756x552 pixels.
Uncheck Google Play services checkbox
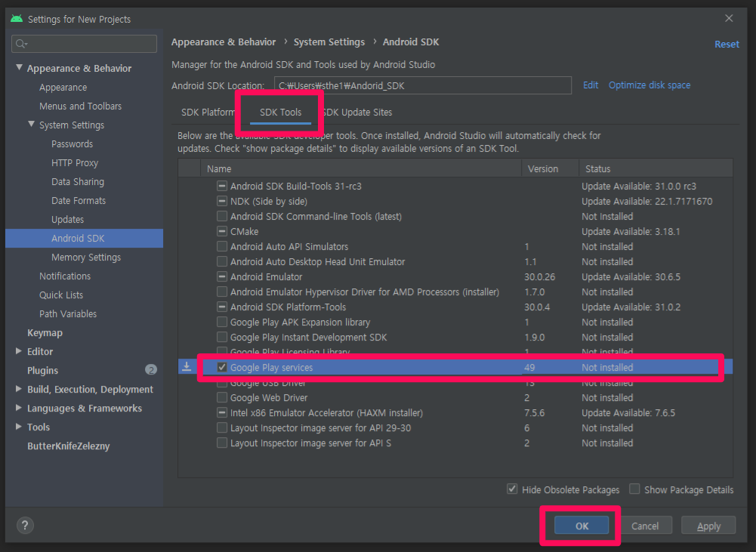click(222, 367)
